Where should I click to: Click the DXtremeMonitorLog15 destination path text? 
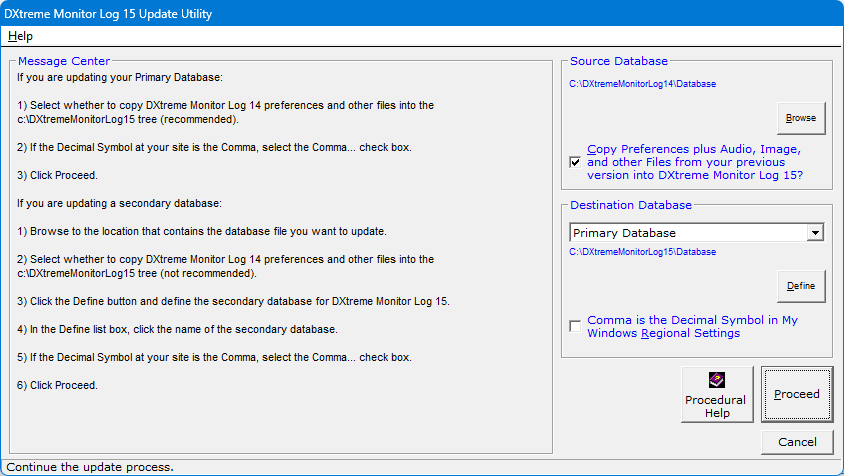click(x=643, y=252)
